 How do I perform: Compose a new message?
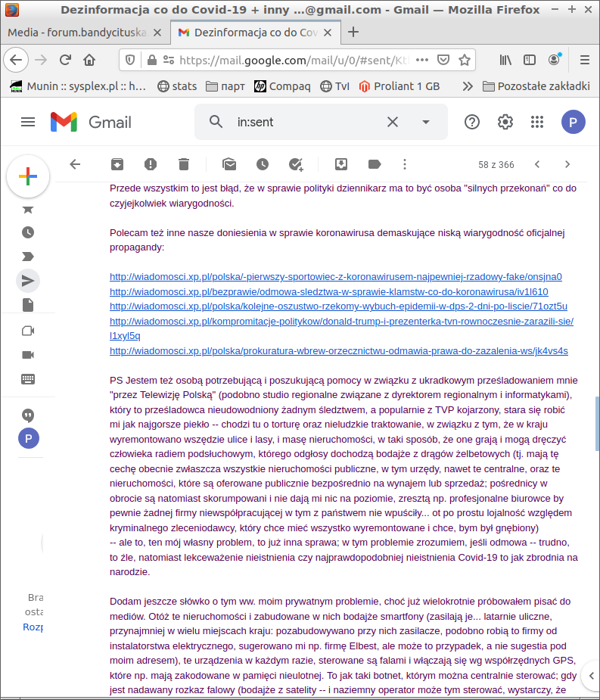28,176
